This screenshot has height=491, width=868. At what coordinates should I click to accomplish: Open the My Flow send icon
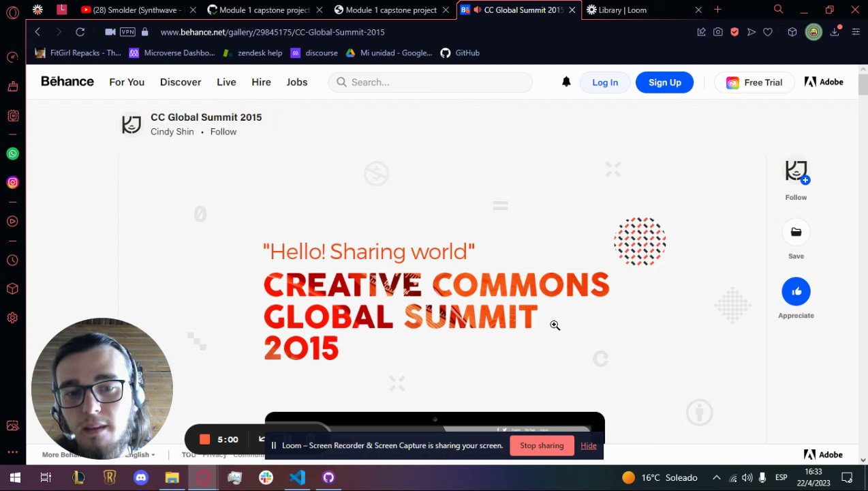(x=751, y=32)
